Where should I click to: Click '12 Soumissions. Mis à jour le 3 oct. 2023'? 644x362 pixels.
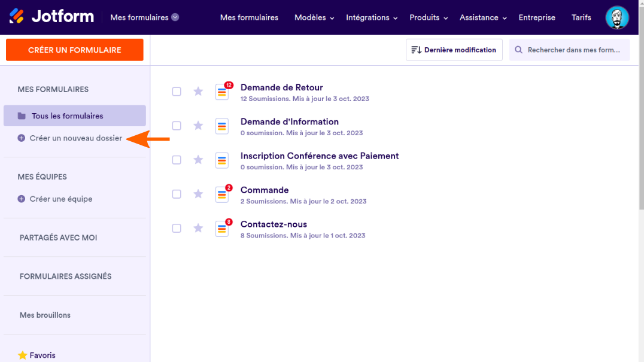click(305, 99)
